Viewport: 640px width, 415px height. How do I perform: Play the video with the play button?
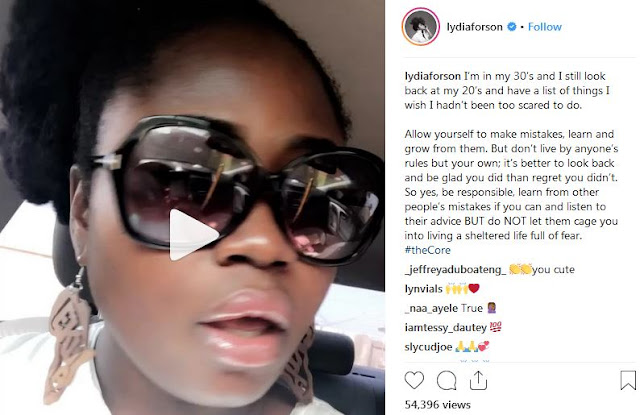(193, 235)
